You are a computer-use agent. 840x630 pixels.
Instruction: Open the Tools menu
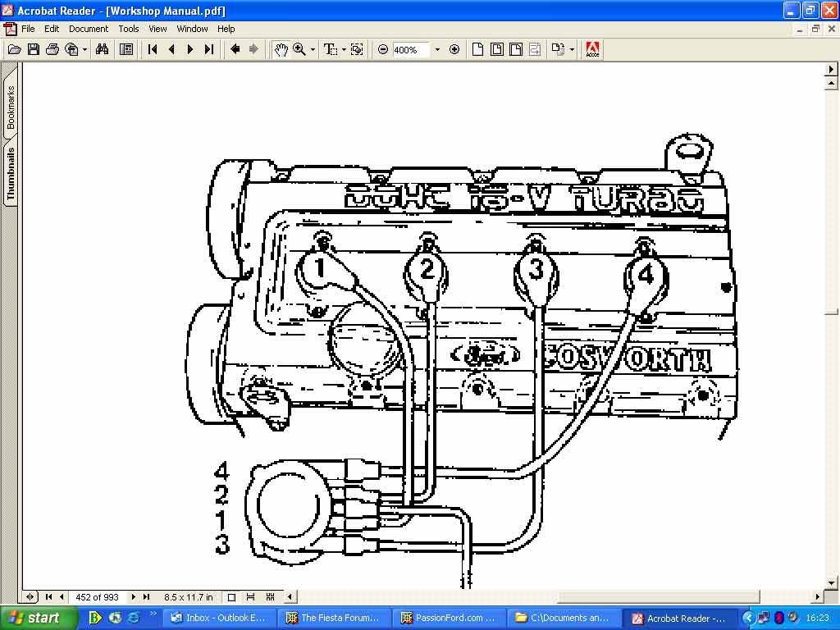pos(129,29)
